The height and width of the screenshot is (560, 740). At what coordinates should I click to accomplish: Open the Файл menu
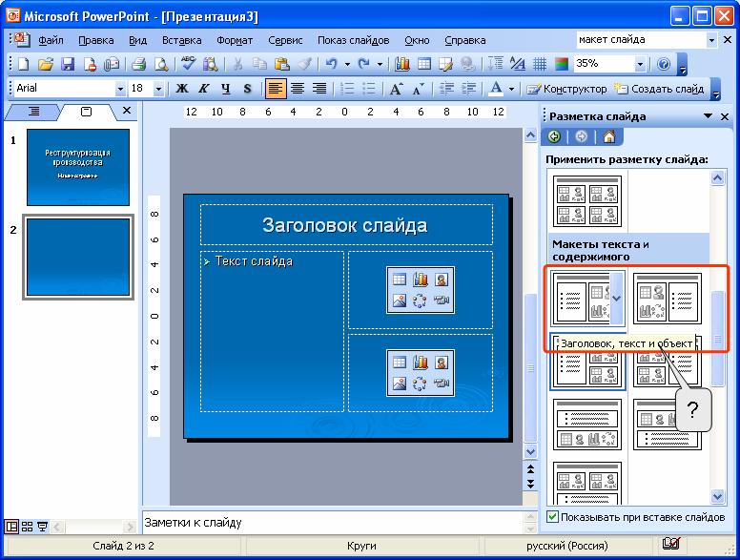[x=51, y=41]
